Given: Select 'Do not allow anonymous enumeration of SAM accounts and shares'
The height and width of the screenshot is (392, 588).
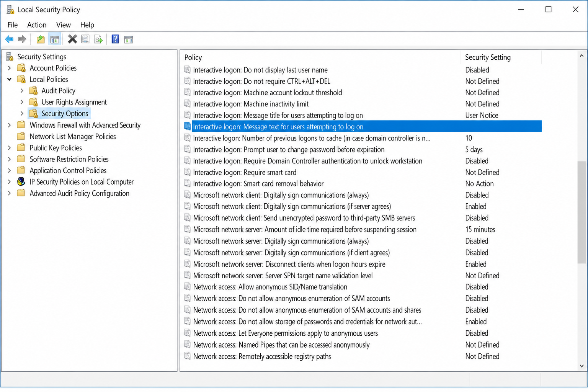Looking at the screenshot, I should (x=307, y=310).
